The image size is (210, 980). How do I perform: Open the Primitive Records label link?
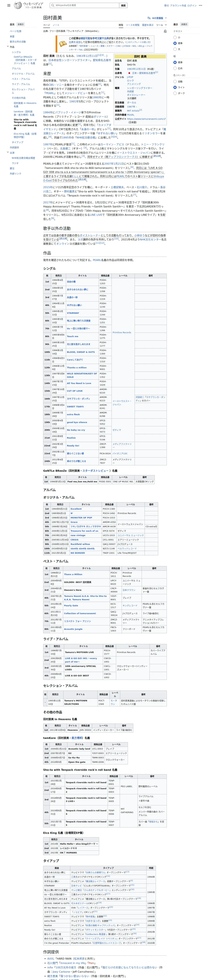pyautogui.click(x=122, y=333)
